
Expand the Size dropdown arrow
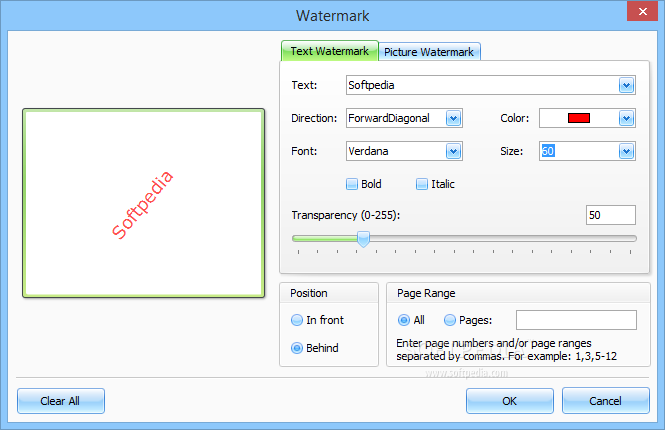tap(626, 151)
